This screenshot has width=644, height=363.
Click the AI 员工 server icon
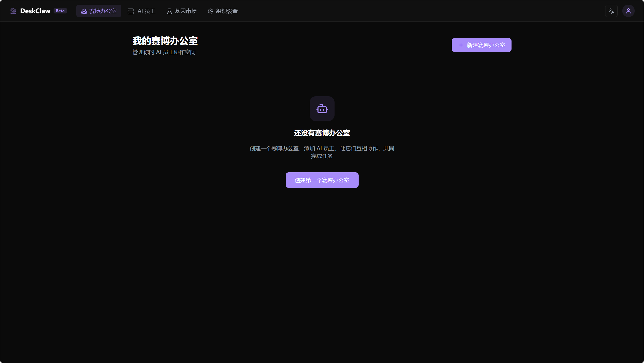131,11
